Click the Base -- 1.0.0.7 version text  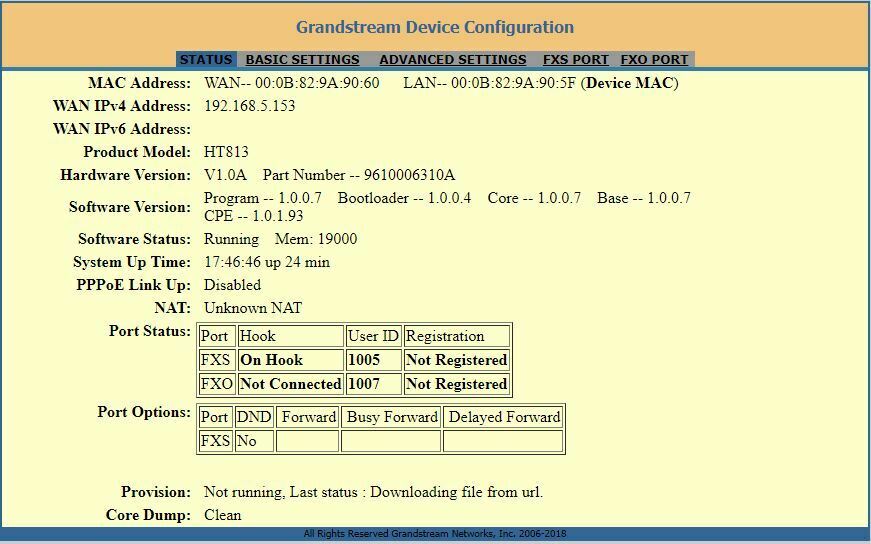point(644,198)
